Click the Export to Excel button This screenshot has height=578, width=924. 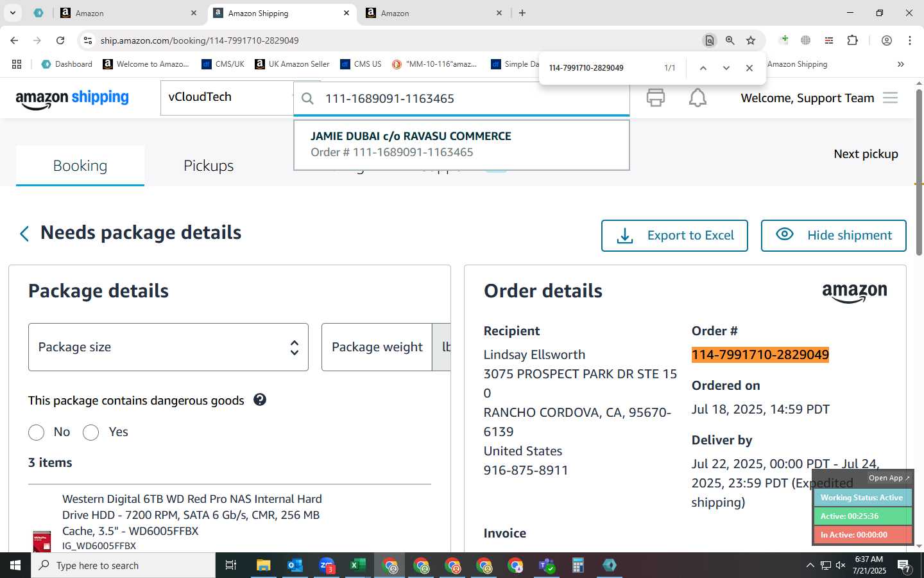point(674,236)
